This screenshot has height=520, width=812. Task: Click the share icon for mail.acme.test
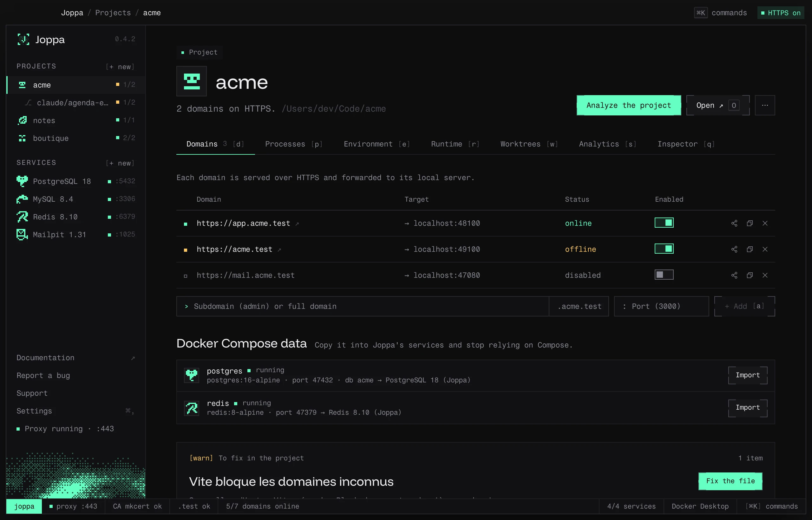tap(734, 275)
